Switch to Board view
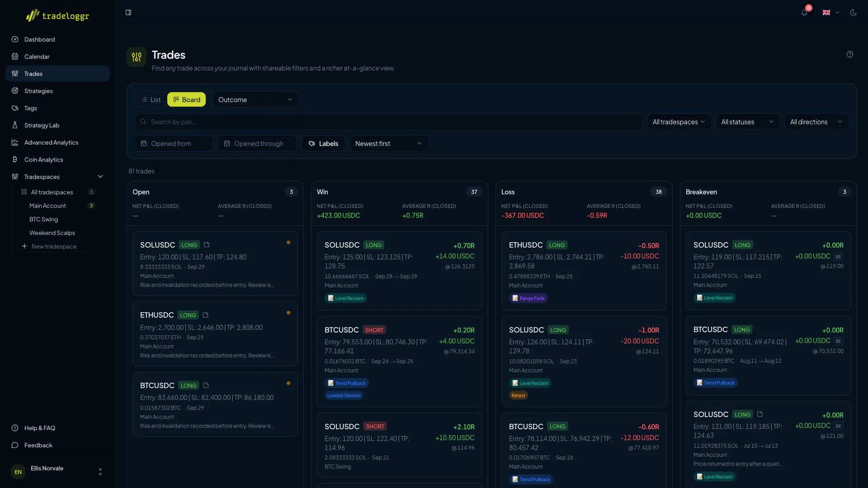The image size is (868, 488). (x=186, y=99)
